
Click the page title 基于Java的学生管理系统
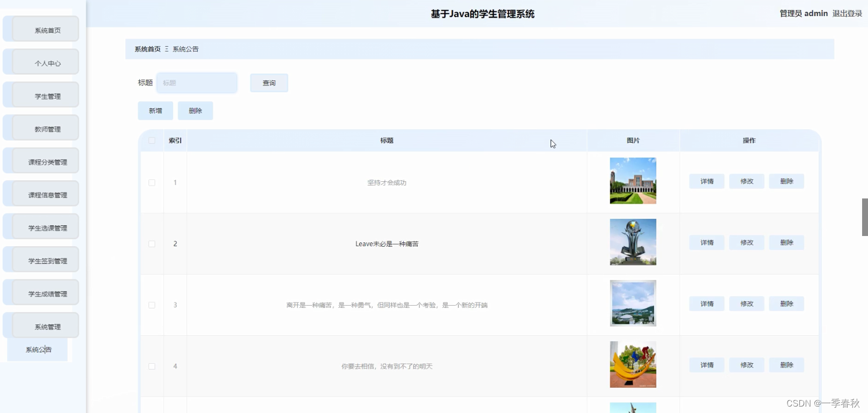click(x=483, y=14)
